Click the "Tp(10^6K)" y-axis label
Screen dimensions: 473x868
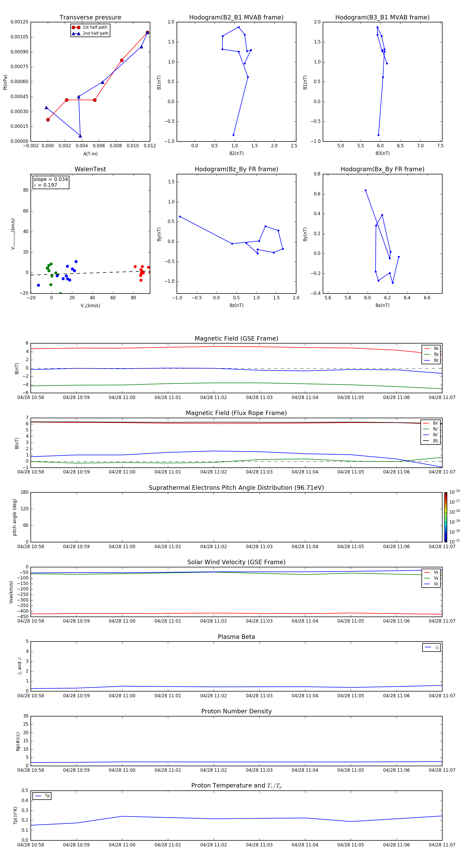tap(15, 815)
